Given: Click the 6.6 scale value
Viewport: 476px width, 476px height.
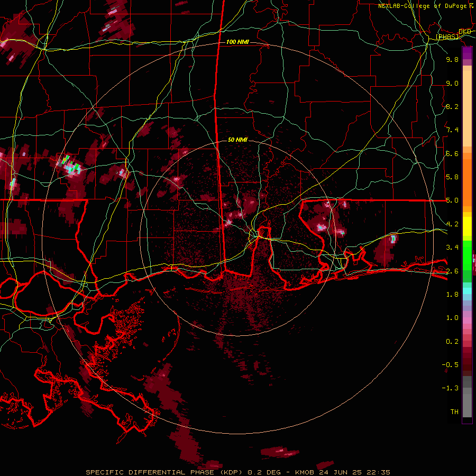Looking at the screenshot, I should tap(452, 153).
